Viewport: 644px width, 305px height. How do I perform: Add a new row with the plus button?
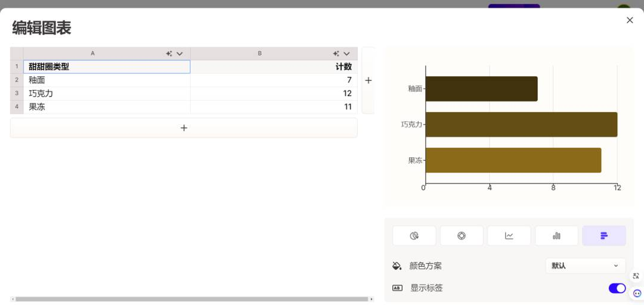[184, 128]
